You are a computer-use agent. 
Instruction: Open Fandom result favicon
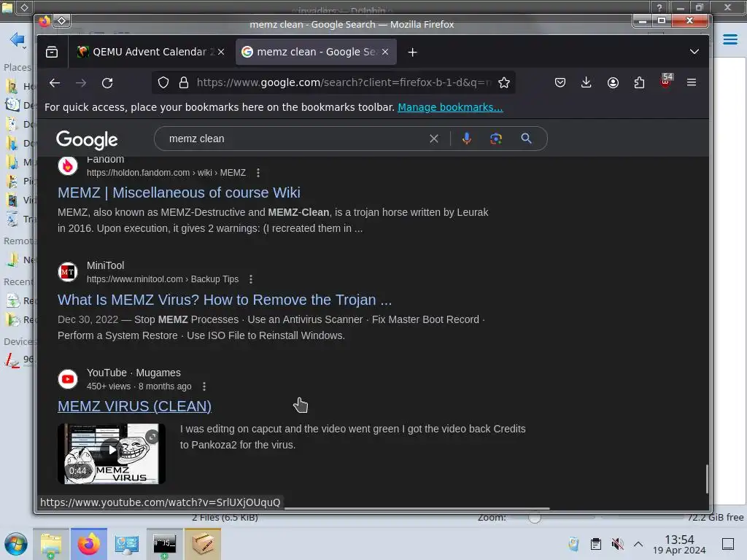point(68,166)
